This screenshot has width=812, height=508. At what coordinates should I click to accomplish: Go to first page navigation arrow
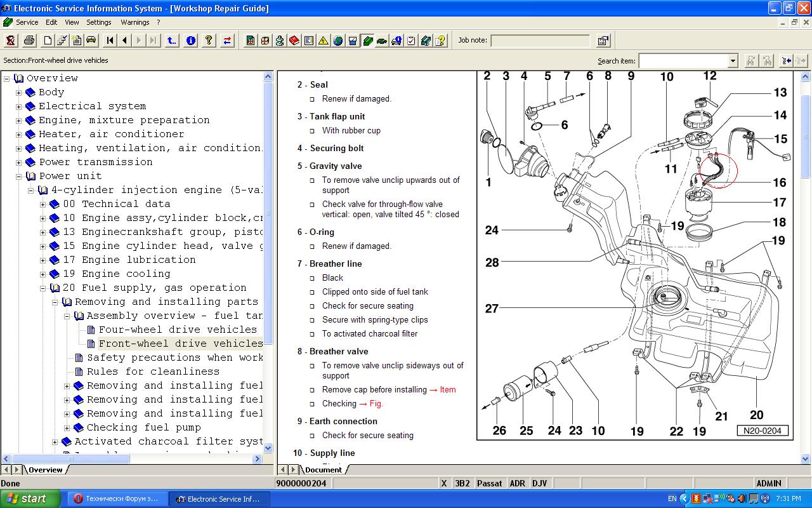(x=110, y=41)
